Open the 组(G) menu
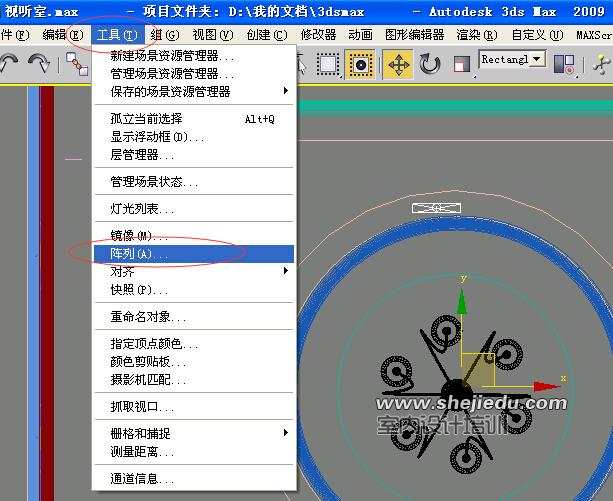This screenshot has width=613, height=501. click(x=165, y=35)
